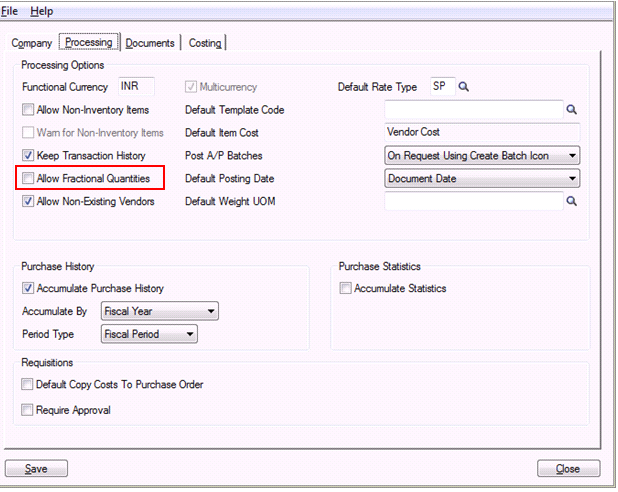Image resolution: width=618 pixels, height=492 pixels.
Task: Open the Help menu
Action: (x=41, y=11)
